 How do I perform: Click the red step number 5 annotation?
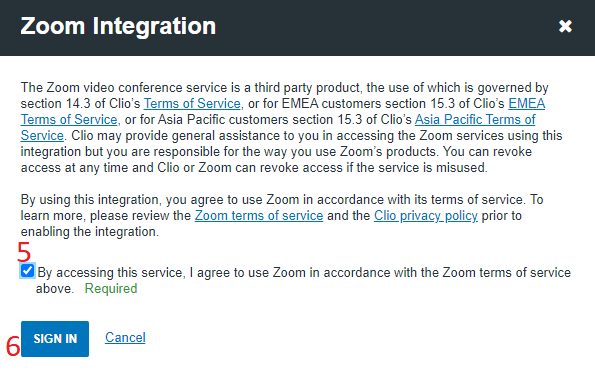click(24, 252)
